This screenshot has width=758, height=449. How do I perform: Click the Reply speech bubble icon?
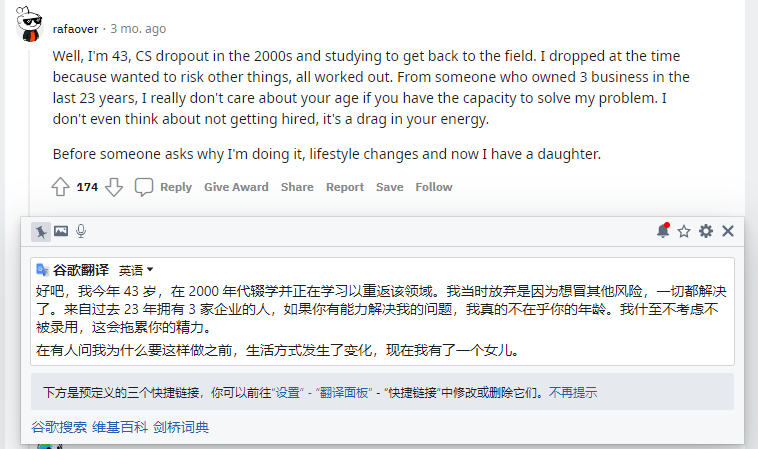pyautogui.click(x=144, y=187)
